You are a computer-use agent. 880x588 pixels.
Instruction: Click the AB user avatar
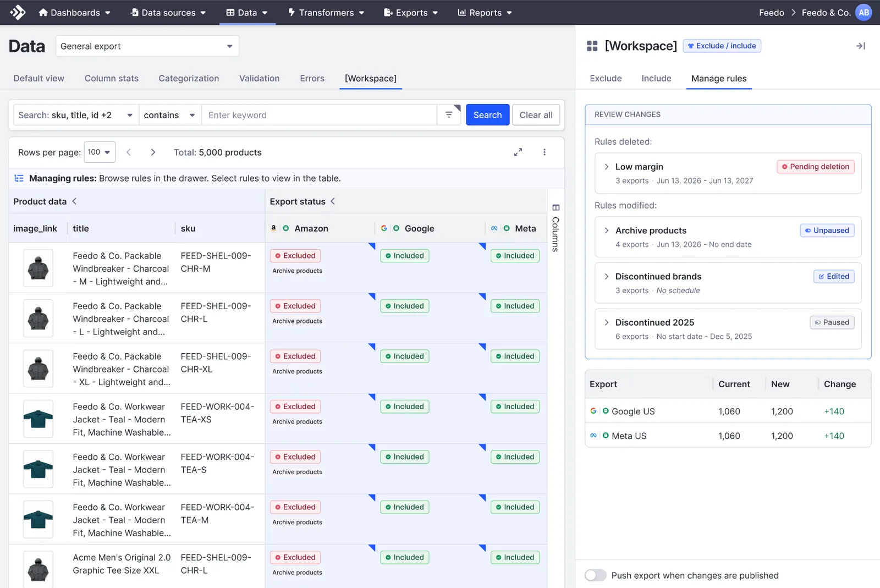tap(864, 12)
